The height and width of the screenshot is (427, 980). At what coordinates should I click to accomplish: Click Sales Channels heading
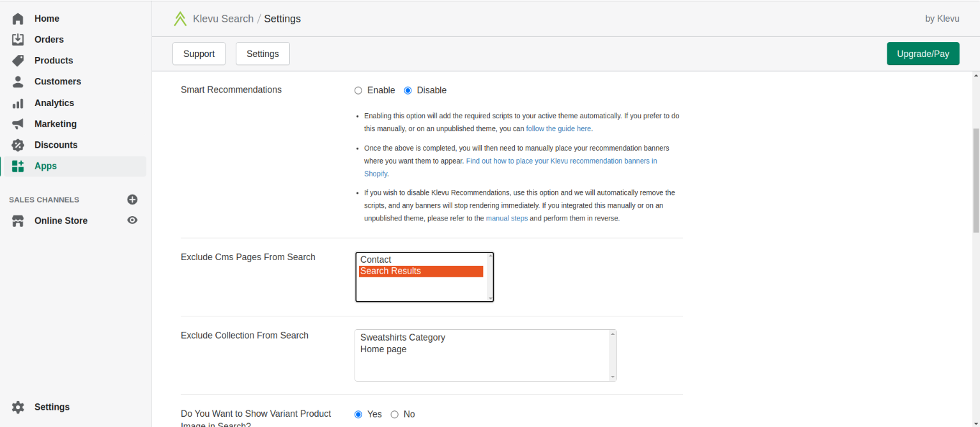tap(44, 199)
